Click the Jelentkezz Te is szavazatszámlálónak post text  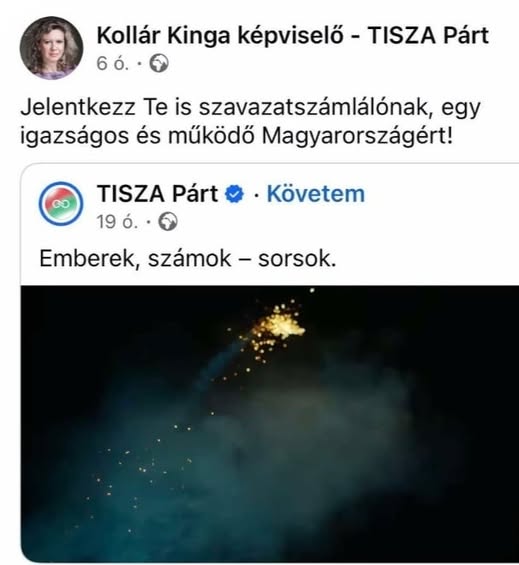coord(250,122)
